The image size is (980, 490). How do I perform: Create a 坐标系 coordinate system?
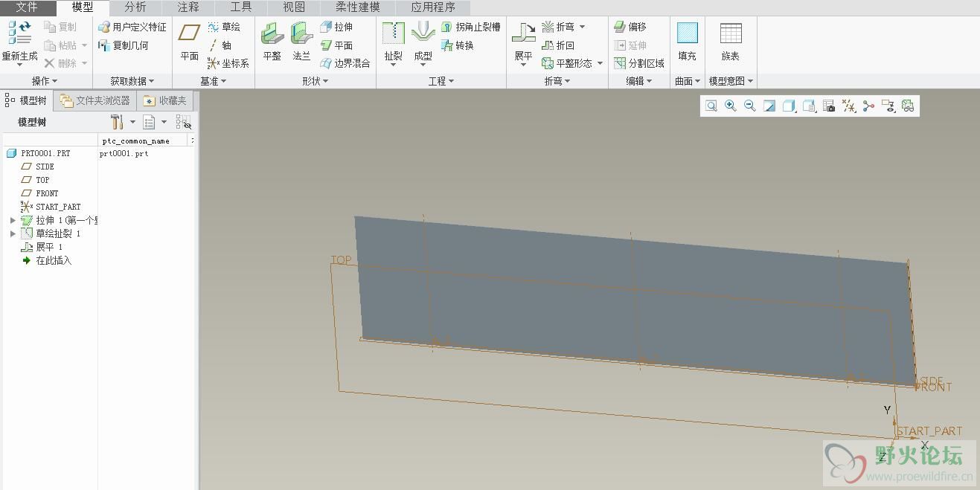[x=228, y=63]
